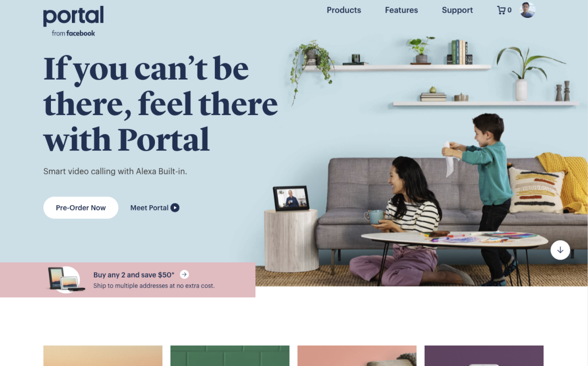This screenshot has width=588, height=366.
Task: Click the Portal from Facebook logo
Action: (x=73, y=21)
